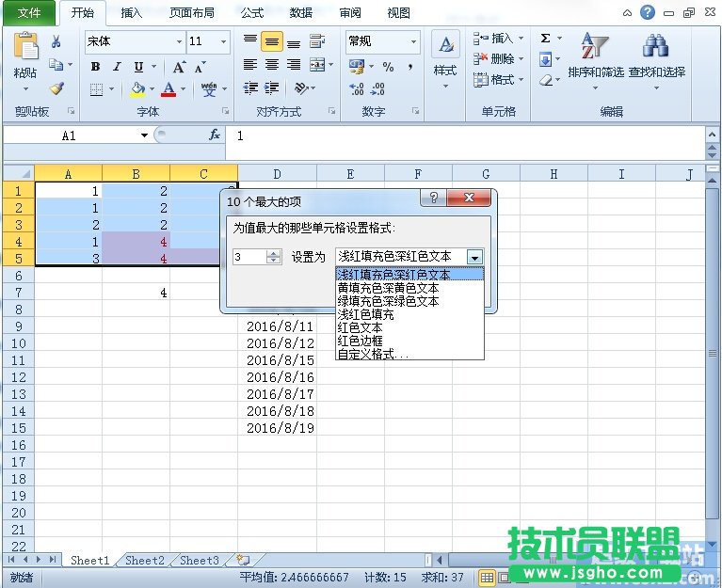Toggle bold formatting
The width and height of the screenshot is (722, 588).
point(95,67)
